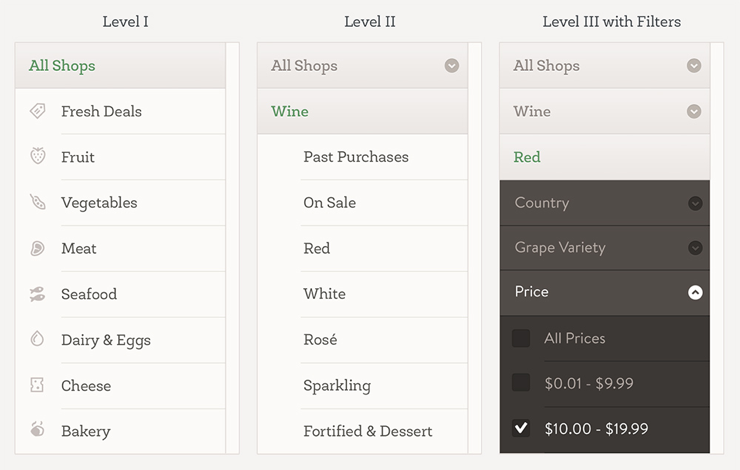
Task: Open the Fortified & Dessert category
Action: pyautogui.click(x=362, y=431)
